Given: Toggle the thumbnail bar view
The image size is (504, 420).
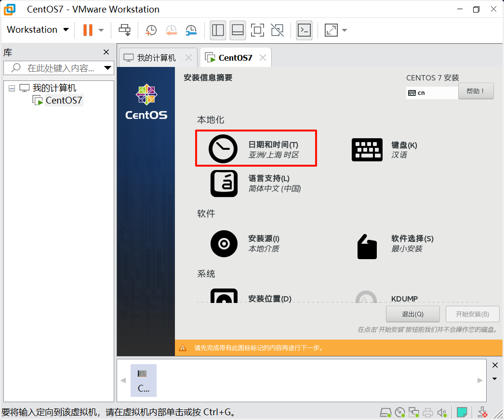Looking at the screenshot, I should coord(238,30).
